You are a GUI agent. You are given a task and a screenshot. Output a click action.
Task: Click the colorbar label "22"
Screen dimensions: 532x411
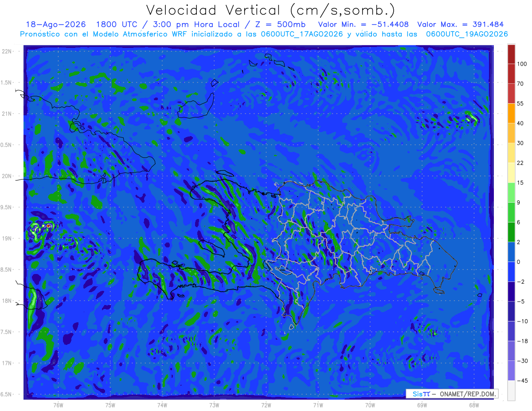coord(520,163)
